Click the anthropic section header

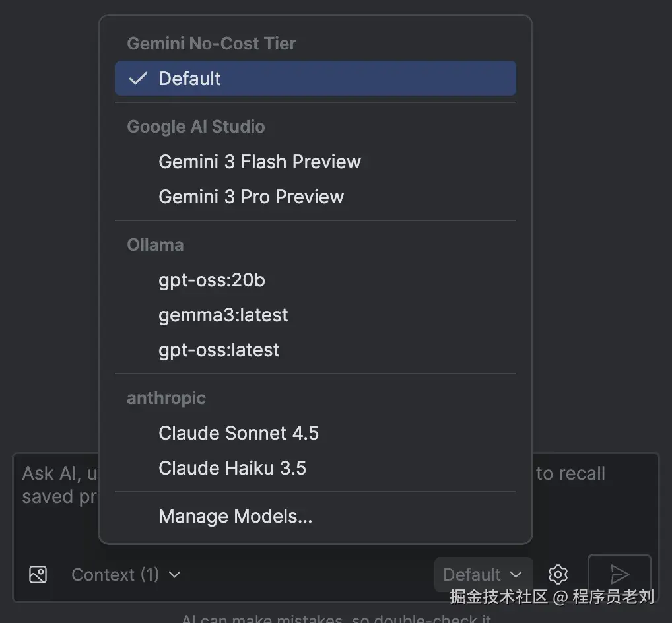click(166, 398)
